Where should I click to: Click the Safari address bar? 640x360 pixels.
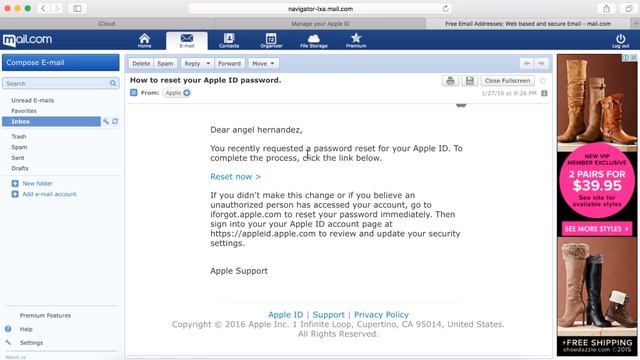coord(320,9)
